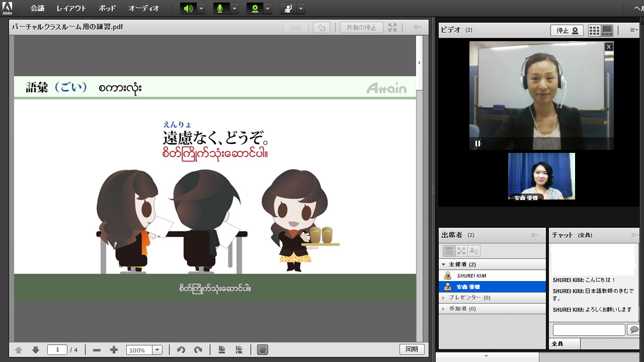644x362 pixels.
Task: Mute the speaker using the green speaker icon
Action: (x=188, y=9)
